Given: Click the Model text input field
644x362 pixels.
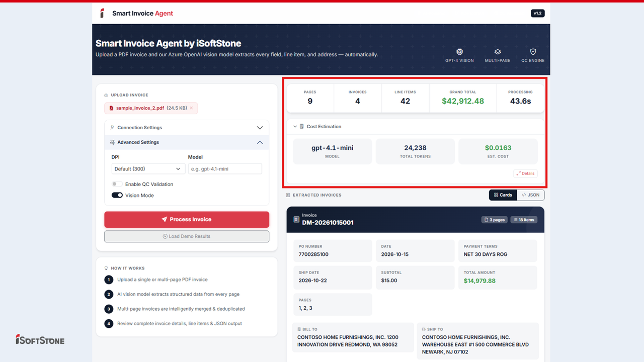Looking at the screenshot, I should pos(225,169).
